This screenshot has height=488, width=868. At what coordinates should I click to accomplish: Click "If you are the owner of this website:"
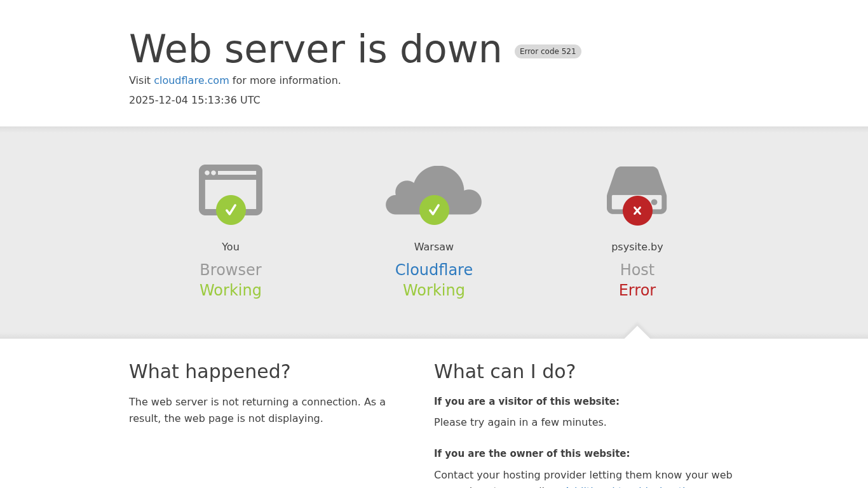point(532,454)
